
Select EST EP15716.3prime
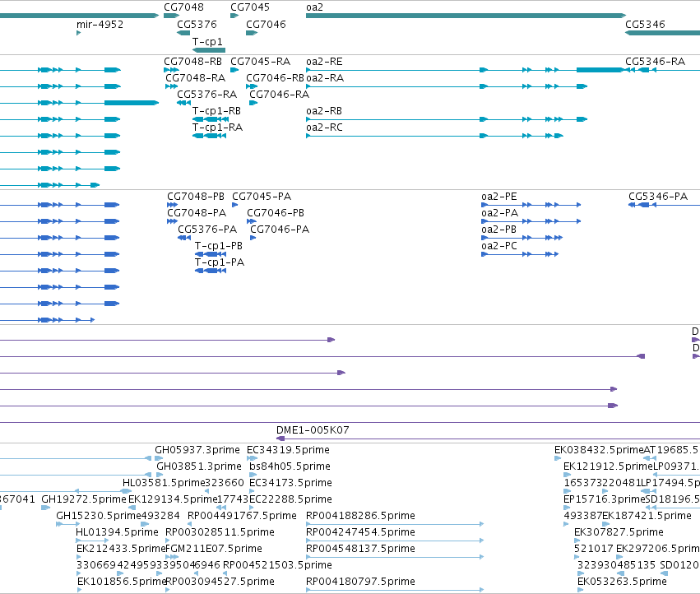[605, 499]
